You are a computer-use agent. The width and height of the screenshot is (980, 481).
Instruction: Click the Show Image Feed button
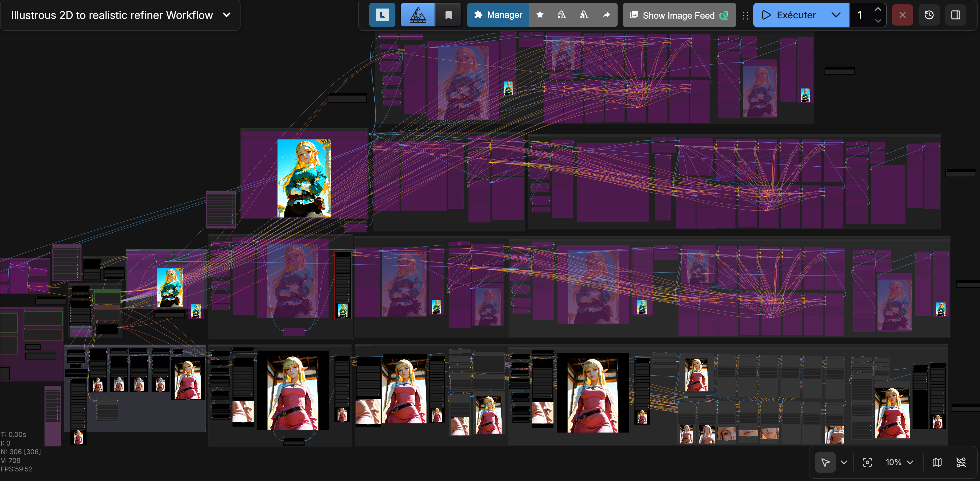[679, 15]
